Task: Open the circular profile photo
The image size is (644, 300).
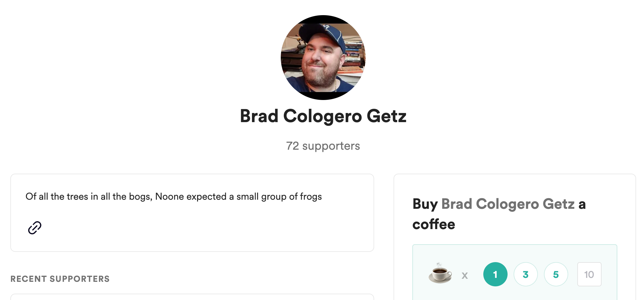Action: coord(323,58)
